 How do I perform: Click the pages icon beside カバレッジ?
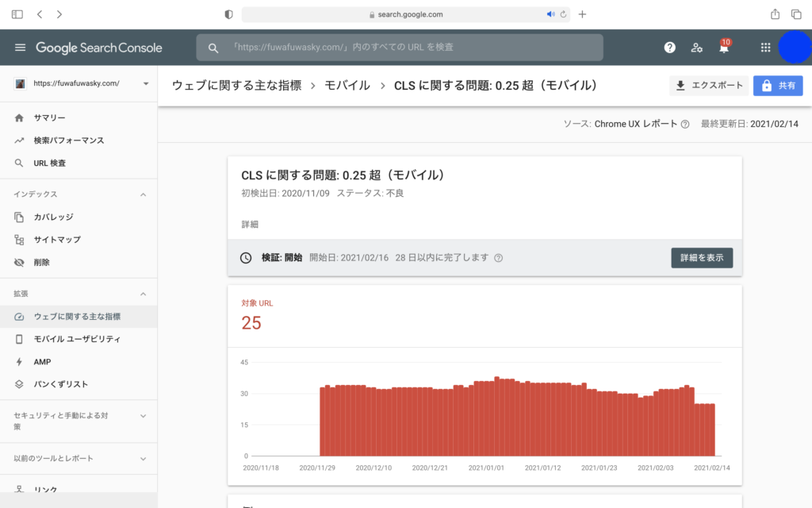19,217
